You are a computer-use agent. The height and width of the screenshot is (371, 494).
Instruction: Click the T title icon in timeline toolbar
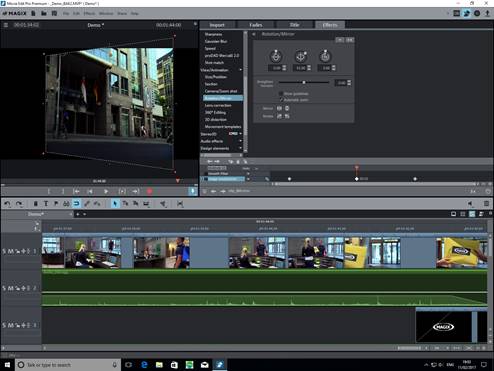(46, 203)
